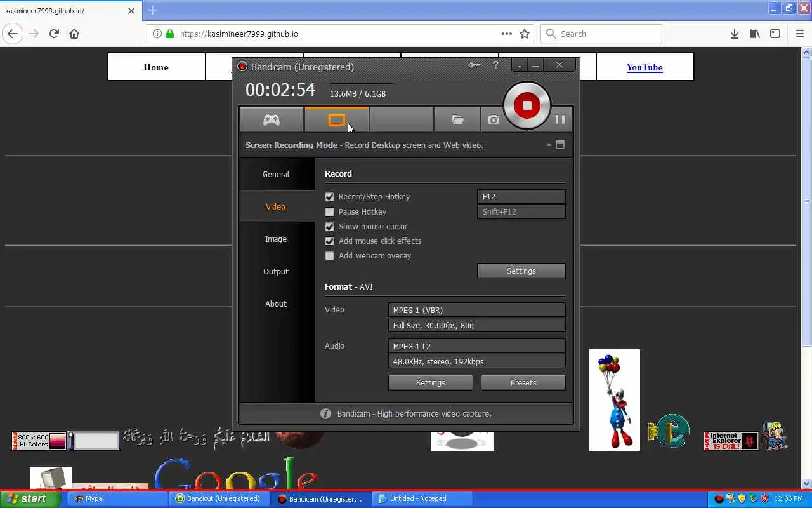Click the Bandicam red logo in title bar
This screenshot has width=812, height=508.
242,67
